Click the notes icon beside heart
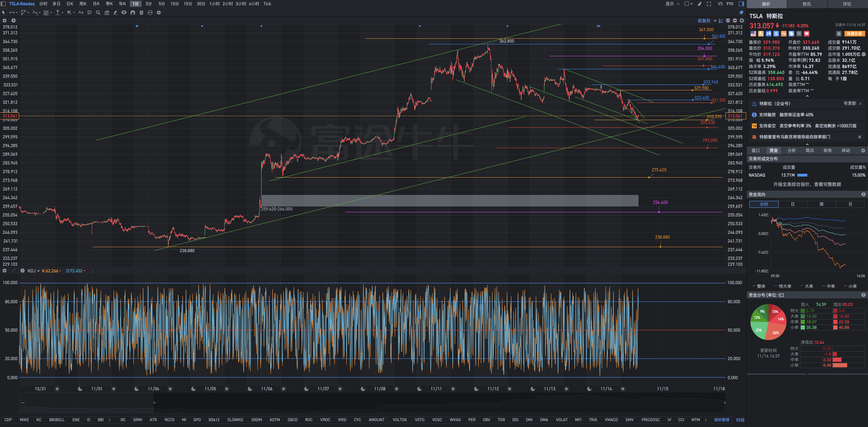Viewport: 868px width, 427px height. [x=799, y=34]
